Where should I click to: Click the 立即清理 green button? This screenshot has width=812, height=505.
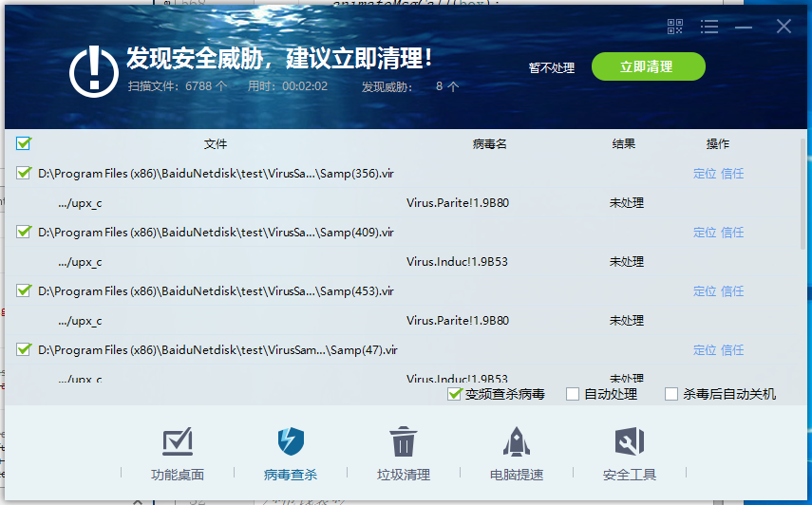(x=649, y=66)
